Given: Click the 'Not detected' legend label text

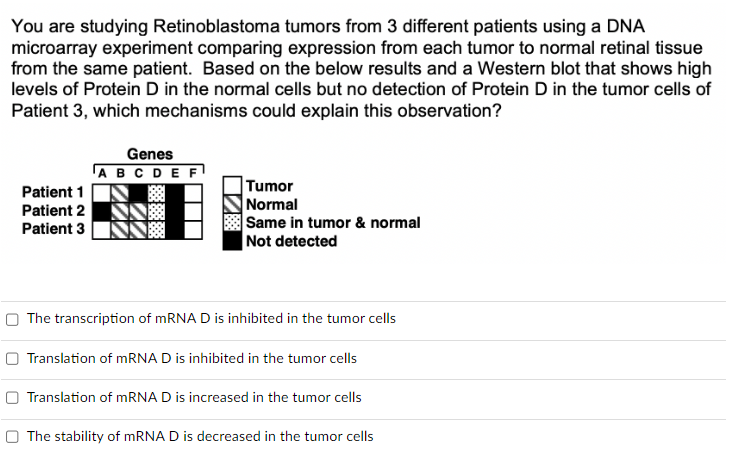Looking at the screenshot, I should 291,241.
